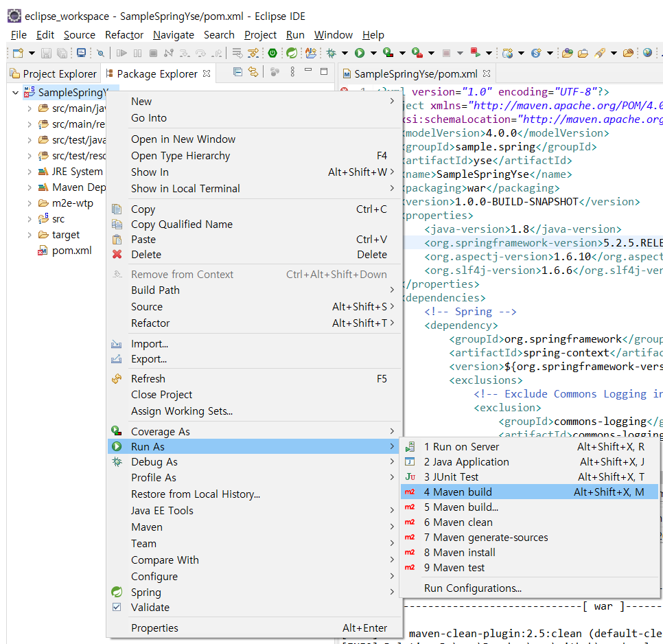Click the Step Over toolbar icon

pyautogui.click(x=200, y=54)
